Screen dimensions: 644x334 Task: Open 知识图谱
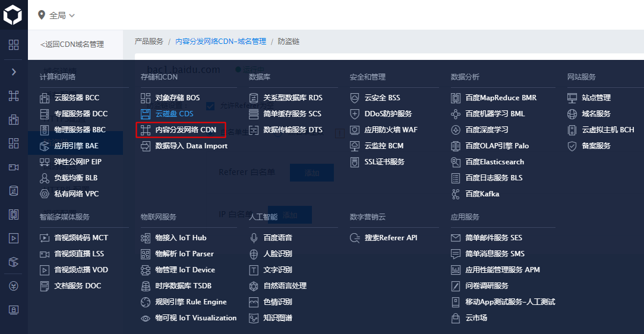[x=277, y=317]
